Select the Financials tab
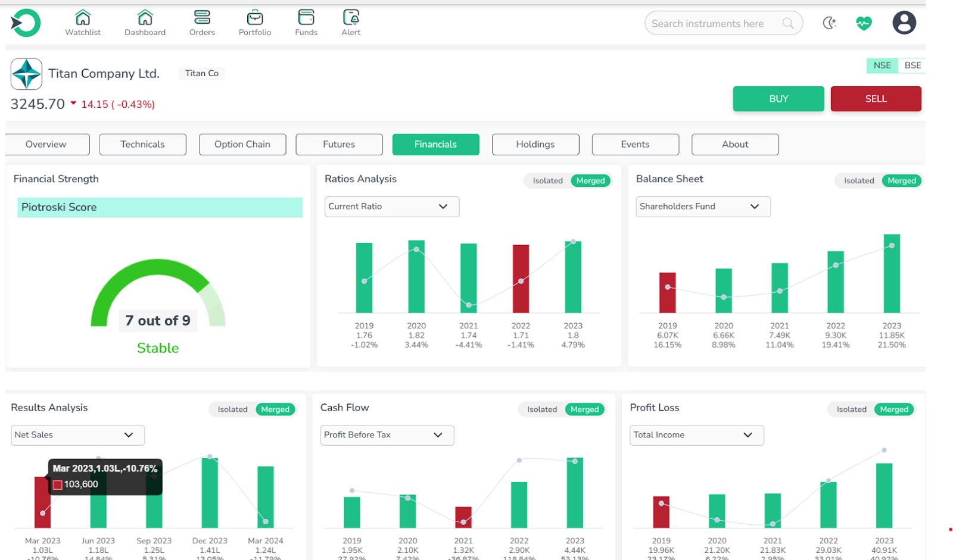The width and height of the screenshot is (953, 560). point(435,145)
